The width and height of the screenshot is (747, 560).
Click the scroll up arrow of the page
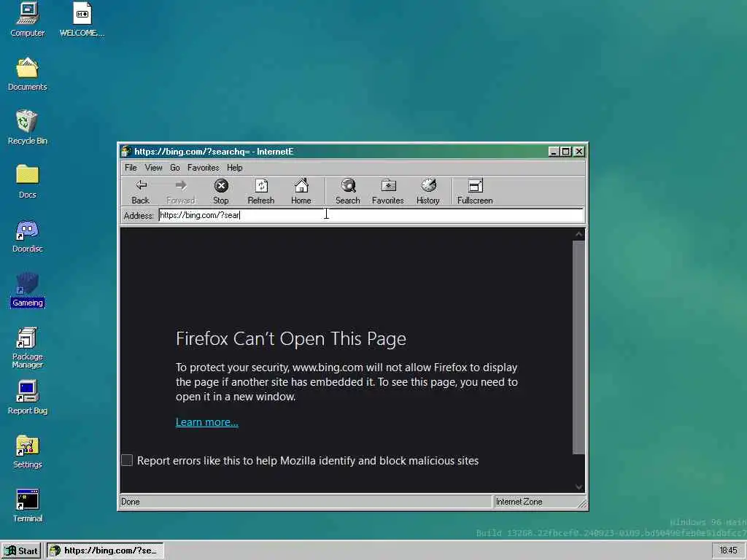(x=578, y=234)
